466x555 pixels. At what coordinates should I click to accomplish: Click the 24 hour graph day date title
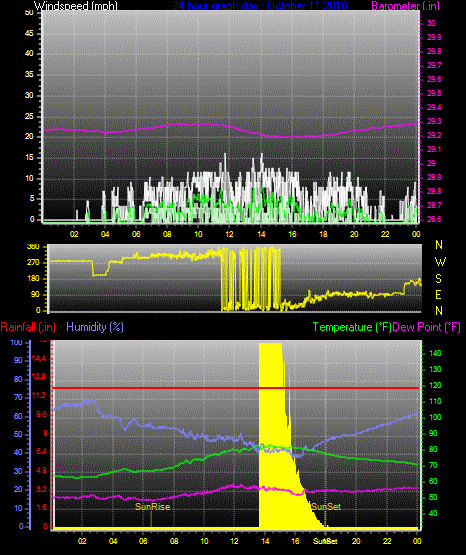tap(260, 6)
